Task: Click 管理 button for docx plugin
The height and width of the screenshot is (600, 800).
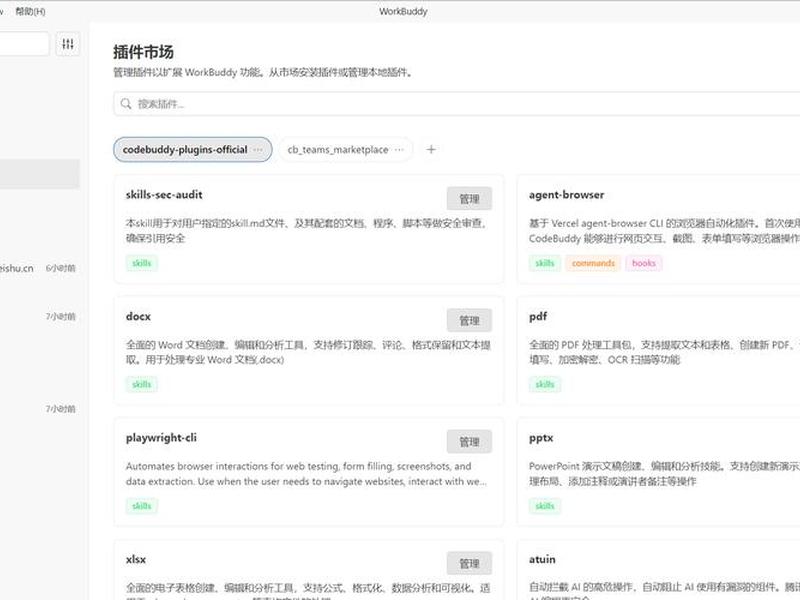Action: click(x=469, y=320)
